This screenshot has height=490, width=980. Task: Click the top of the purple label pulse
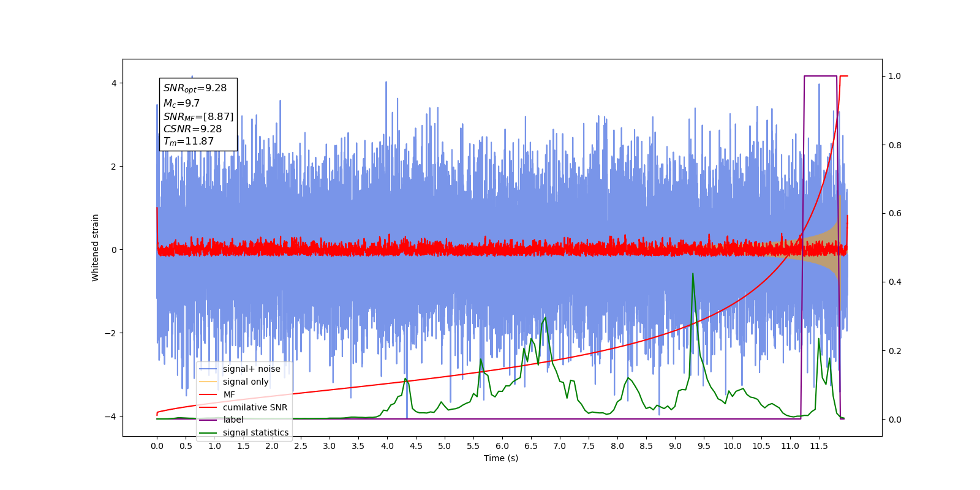(x=820, y=76)
